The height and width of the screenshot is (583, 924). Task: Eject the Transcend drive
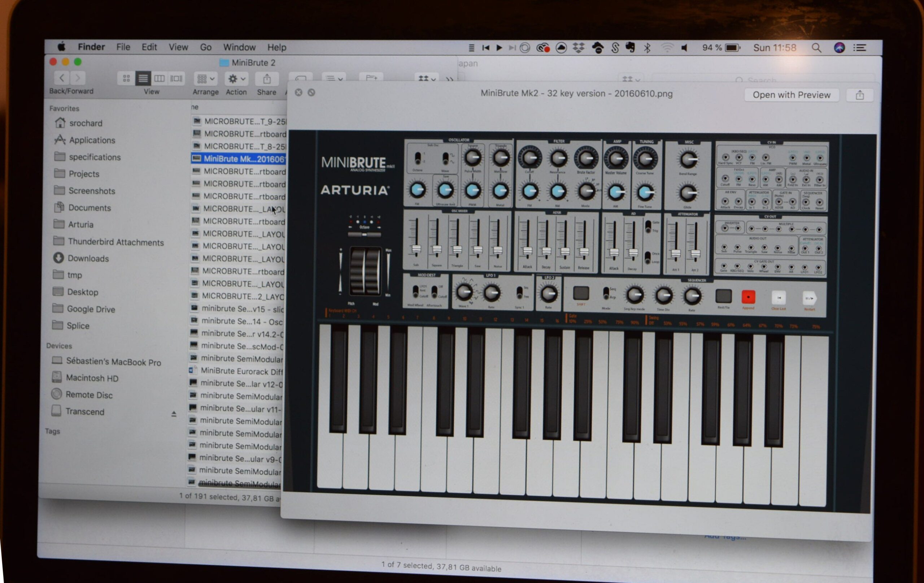click(174, 414)
